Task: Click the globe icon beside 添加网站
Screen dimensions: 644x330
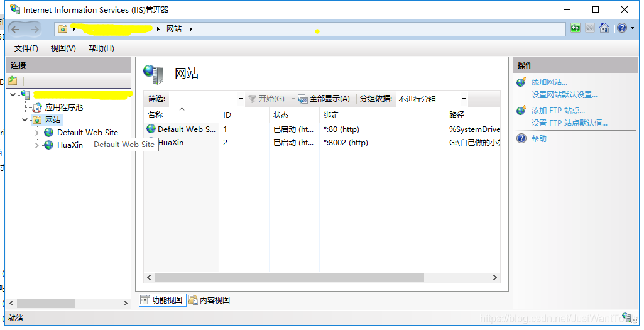Action: pyautogui.click(x=521, y=82)
